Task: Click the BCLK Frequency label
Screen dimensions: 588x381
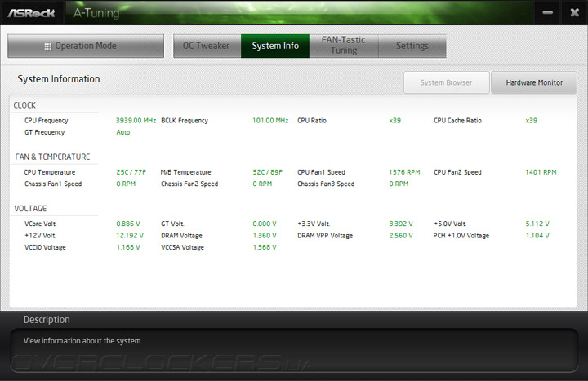Action: 185,121
